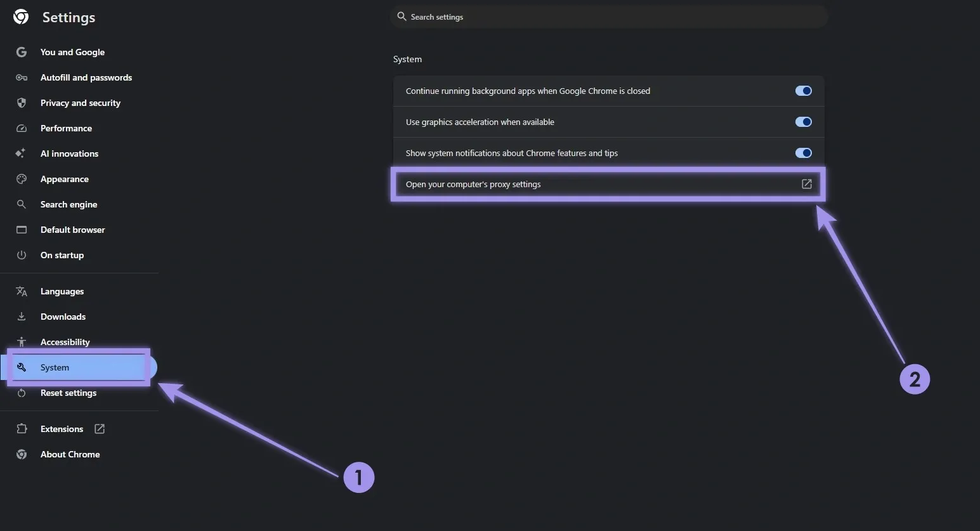Select Default browser in the sidebar

click(72, 230)
